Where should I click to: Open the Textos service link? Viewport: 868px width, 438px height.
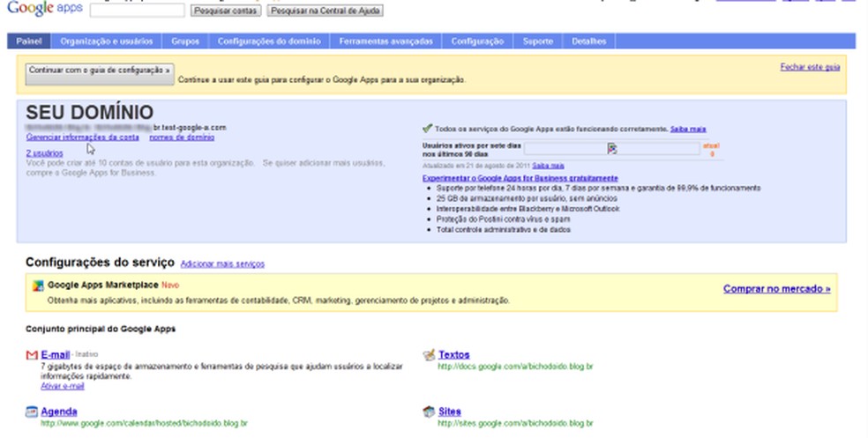click(x=454, y=355)
